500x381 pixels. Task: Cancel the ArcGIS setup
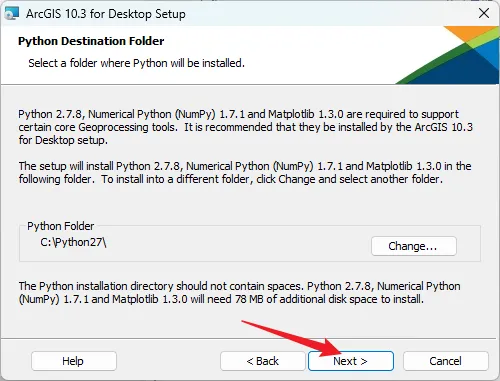click(x=446, y=361)
